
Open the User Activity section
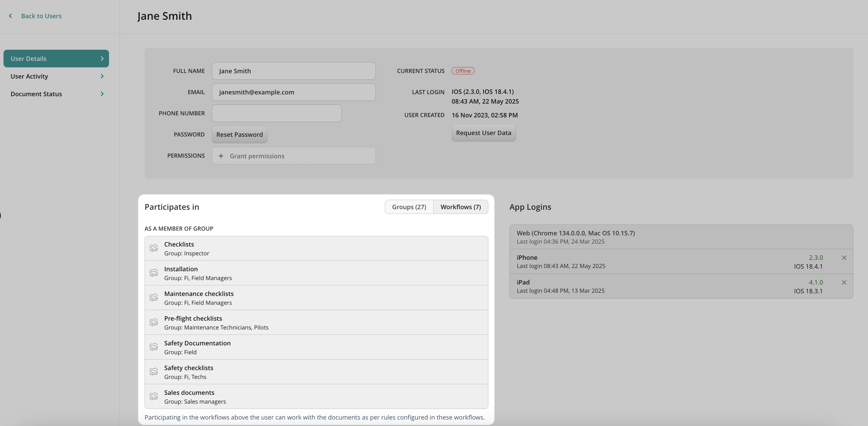tap(29, 76)
